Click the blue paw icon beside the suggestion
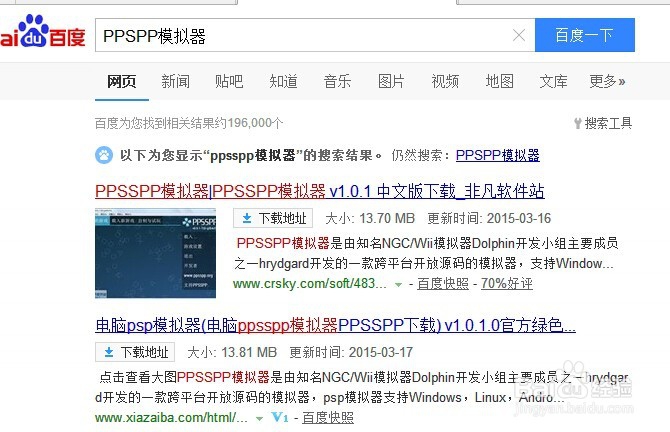Viewport: 670px width, 432px height. [104, 155]
